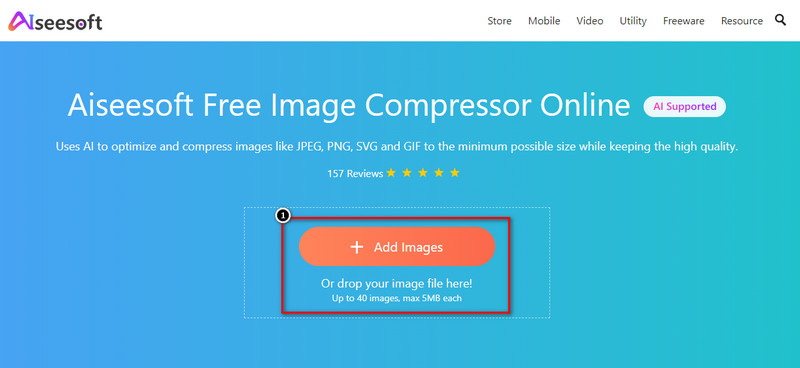Click the second review star
The height and width of the screenshot is (368, 800).
coord(407,173)
